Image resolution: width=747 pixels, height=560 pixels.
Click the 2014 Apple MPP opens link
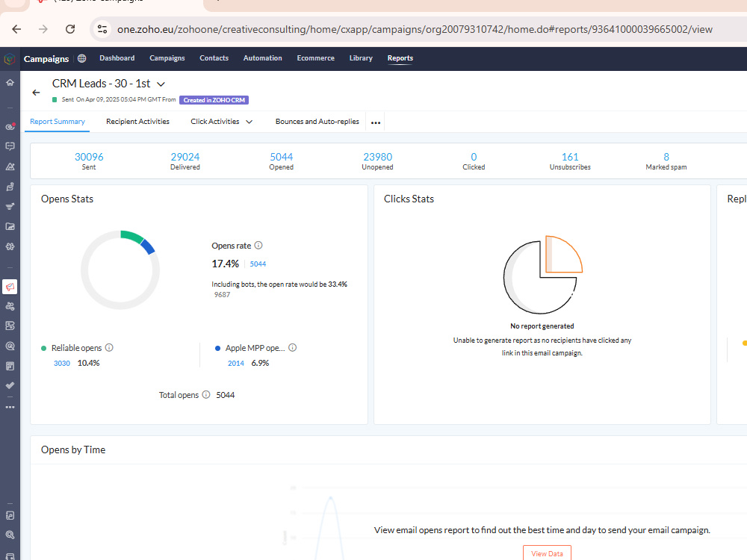pos(236,364)
